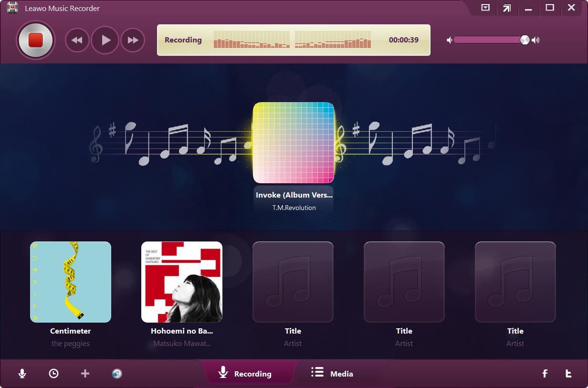
Task: Click the fast-forward button
Action: [133, 40]
